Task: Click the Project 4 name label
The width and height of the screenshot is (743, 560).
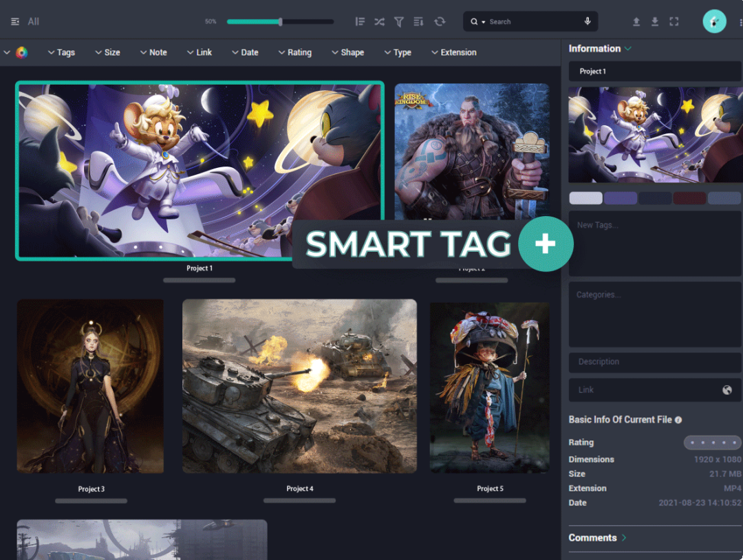Action: [300, 488]
